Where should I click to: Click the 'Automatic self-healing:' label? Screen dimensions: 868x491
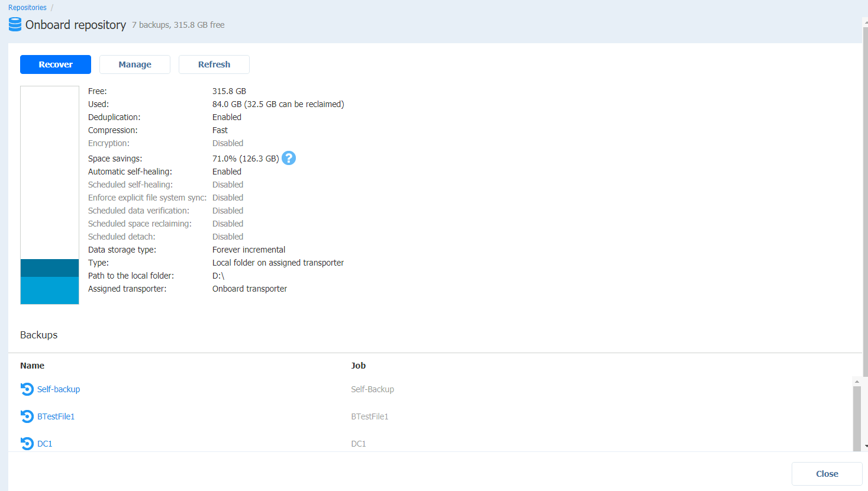(130, 172)
